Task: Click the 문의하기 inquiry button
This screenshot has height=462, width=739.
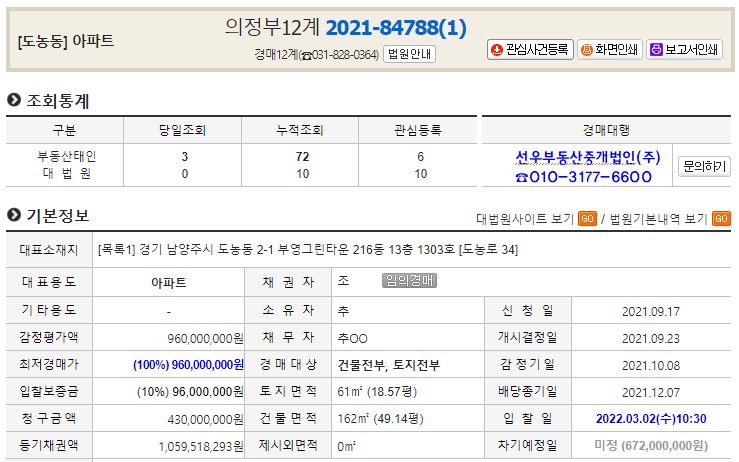Action: click(x=704, y=166)
